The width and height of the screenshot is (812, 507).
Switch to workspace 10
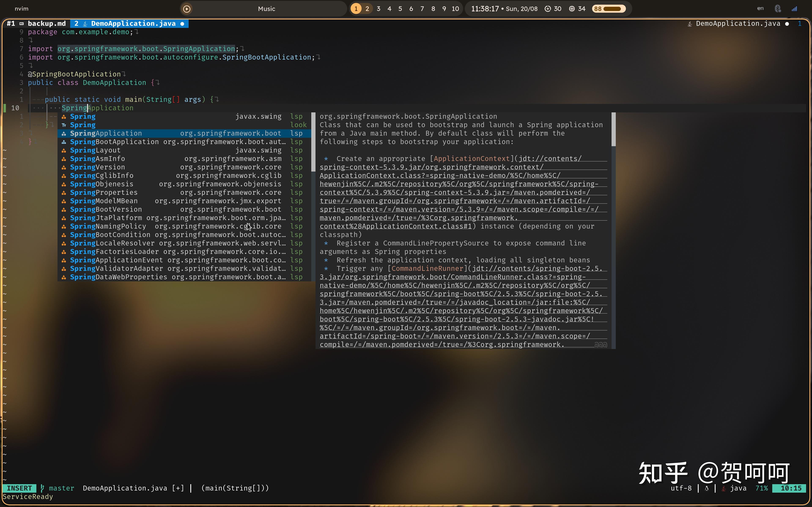click(455, 9)
